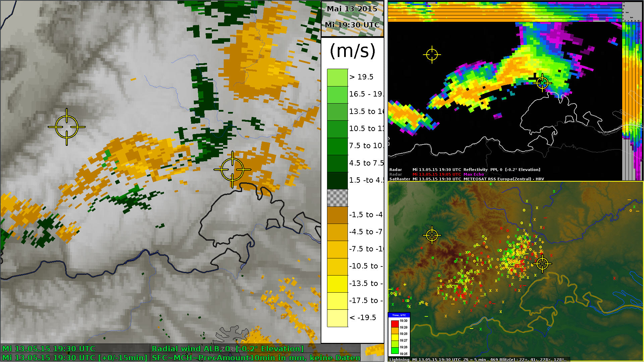Pick the '< -19.5' pale yellow legend swatch
Image resolution: width=644 pixels, height=362 pixels.
[x=337, y=318]
